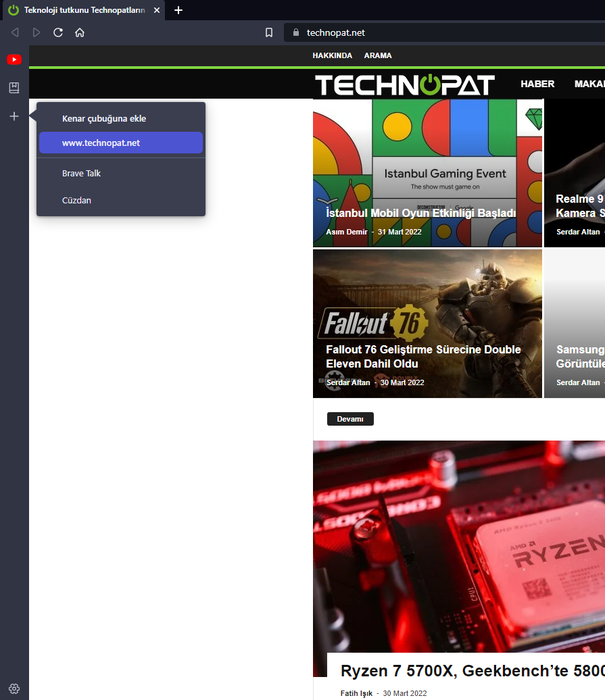Viewport: 605px width, 700px height.
Task: Open Ryzen 7 5700X Geekbench headline
Action: pos(473,671)
